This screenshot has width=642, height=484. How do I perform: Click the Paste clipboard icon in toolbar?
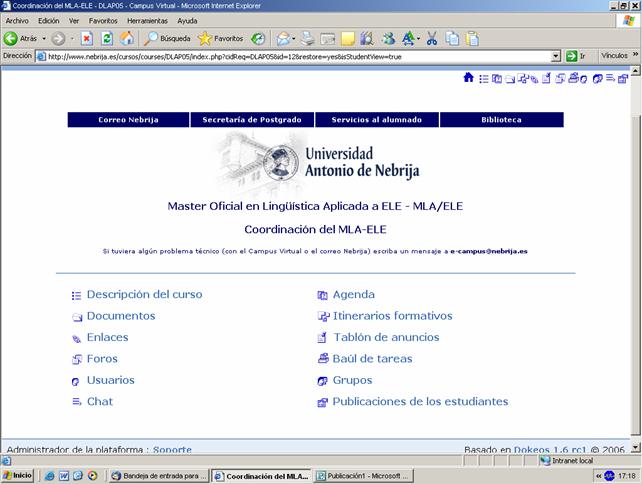click(x=472, y=39)
